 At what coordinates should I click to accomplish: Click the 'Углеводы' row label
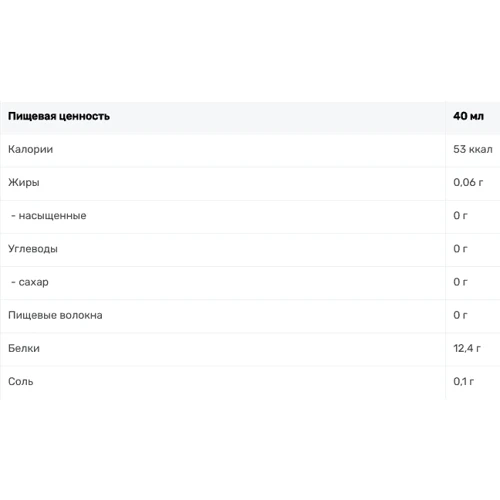[33, 249]
